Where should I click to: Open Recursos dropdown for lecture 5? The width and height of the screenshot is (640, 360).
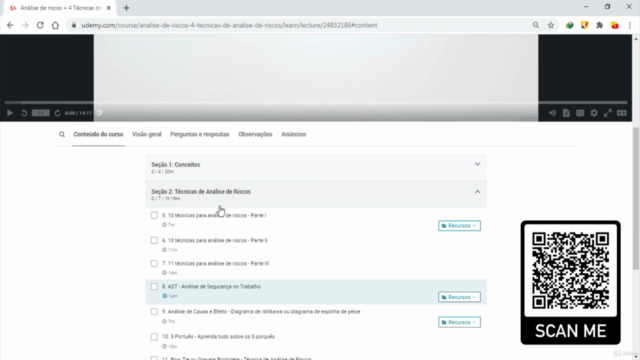coord(459,226)
